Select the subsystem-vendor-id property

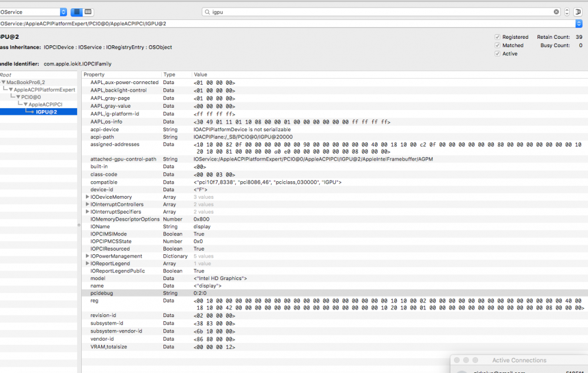[x=335, y=331]
